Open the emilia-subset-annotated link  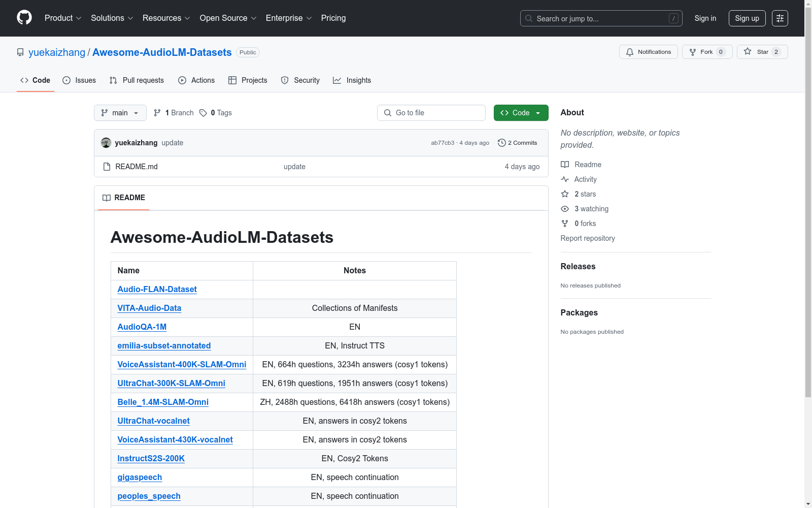point(164,345)
